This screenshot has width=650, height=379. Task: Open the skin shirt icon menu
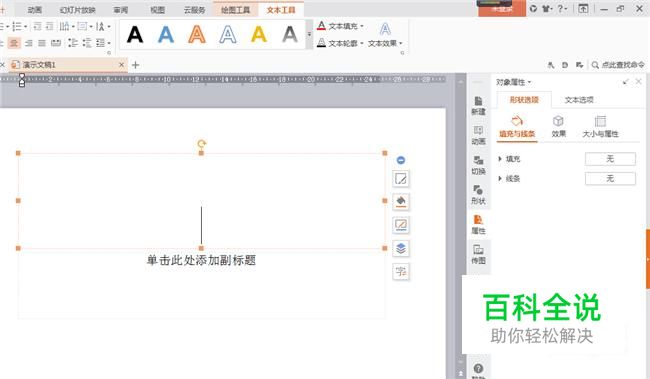[547, 8]
